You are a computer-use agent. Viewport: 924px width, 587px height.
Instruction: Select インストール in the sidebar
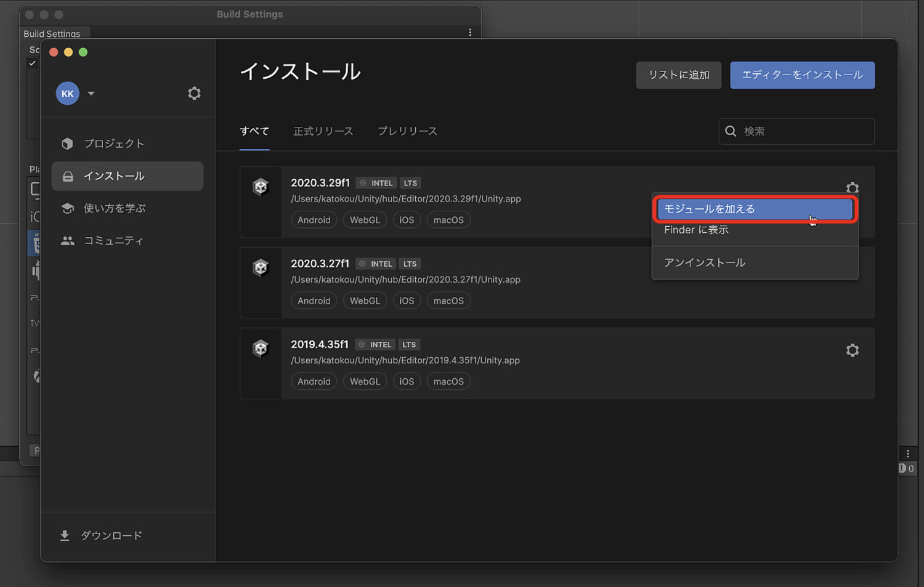pyautogui.click(x=128, y=176)
